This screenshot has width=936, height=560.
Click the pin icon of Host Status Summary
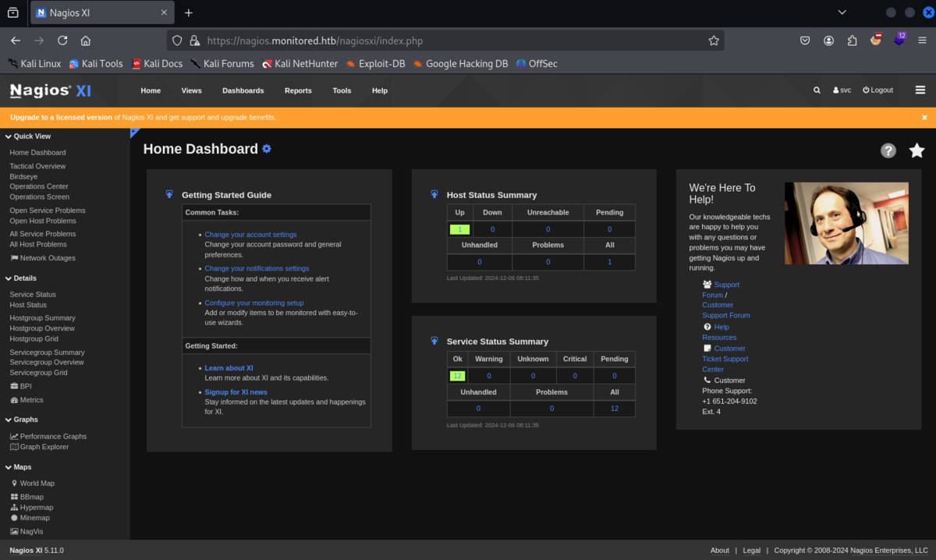click(x=434, y=194)
